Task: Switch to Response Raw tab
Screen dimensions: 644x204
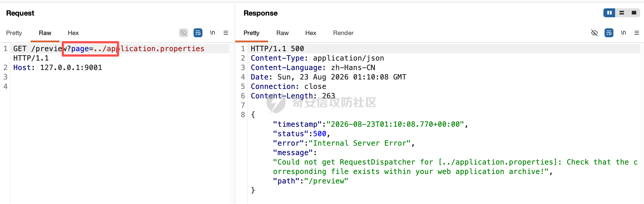Action: click(x=283, y=33)
